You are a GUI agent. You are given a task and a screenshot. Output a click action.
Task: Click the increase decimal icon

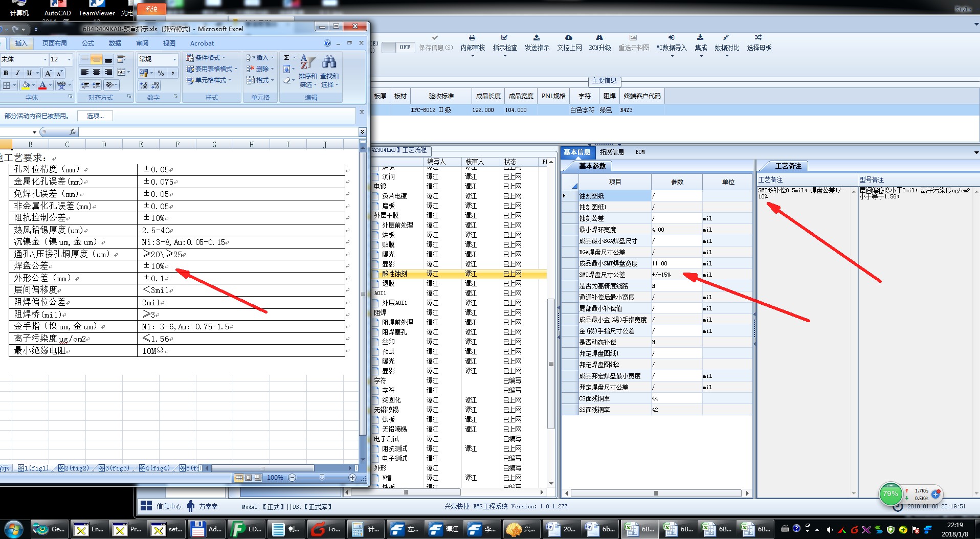144,85
